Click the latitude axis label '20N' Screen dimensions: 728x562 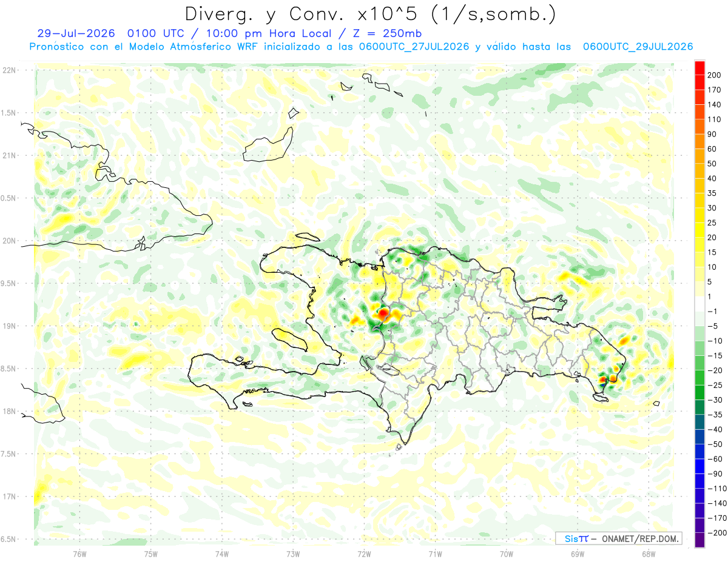point(9,241)
